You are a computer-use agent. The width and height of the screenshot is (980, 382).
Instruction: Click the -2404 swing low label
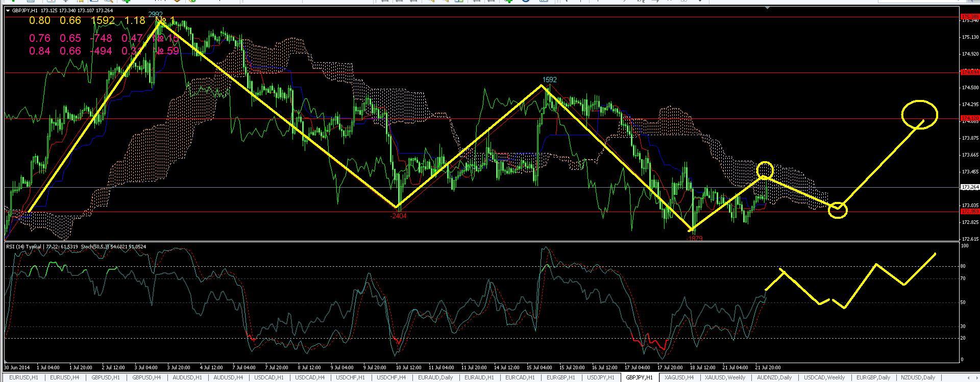tap(398, 216)
